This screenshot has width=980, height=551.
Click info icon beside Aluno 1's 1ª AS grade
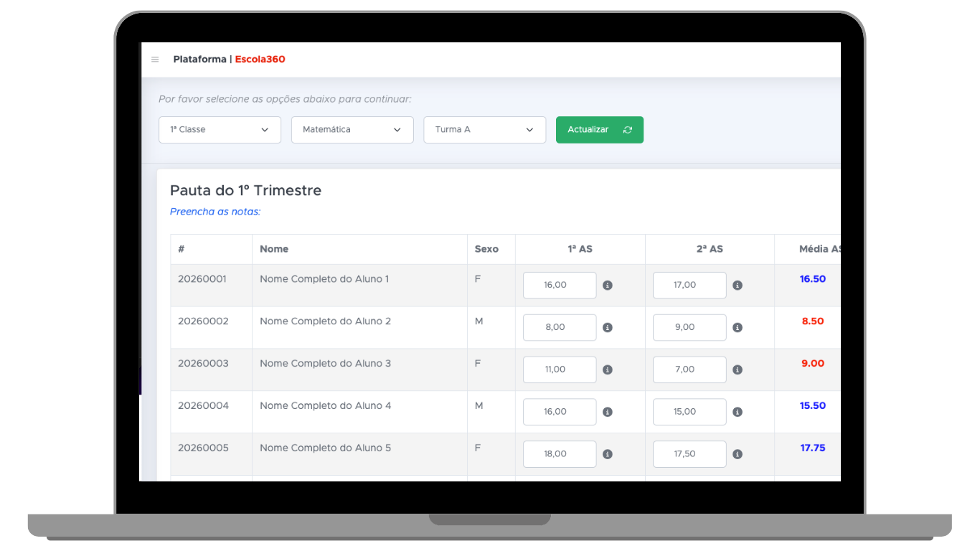click(608, 286)
